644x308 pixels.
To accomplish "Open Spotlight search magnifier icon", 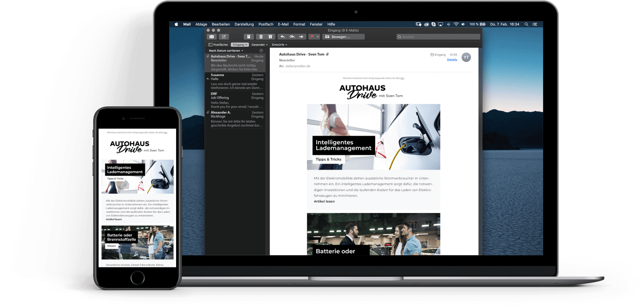I will tap(526, 24).
